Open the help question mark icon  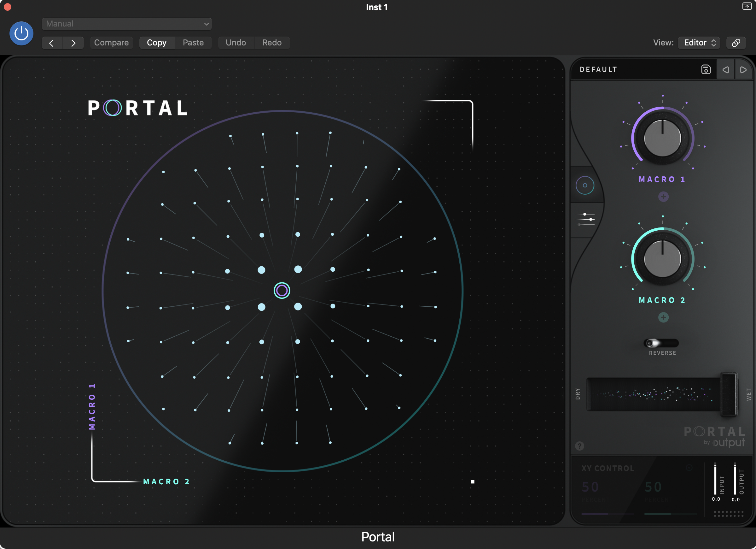coord(580,446)
